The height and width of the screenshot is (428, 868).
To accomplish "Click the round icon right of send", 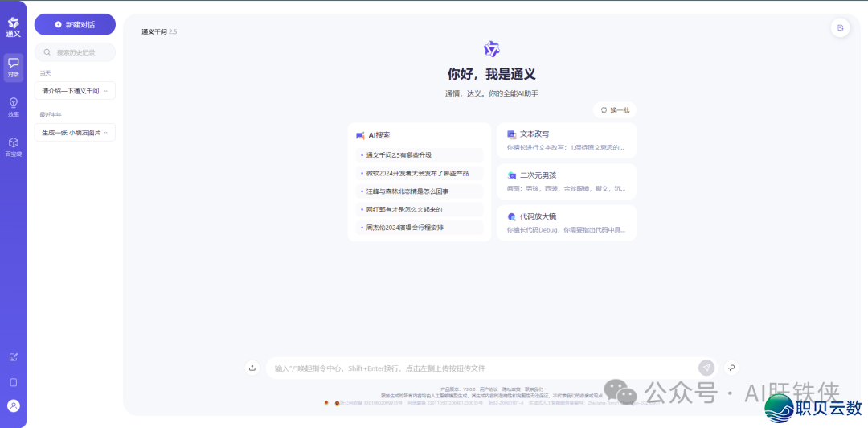I will click(732, 368).
